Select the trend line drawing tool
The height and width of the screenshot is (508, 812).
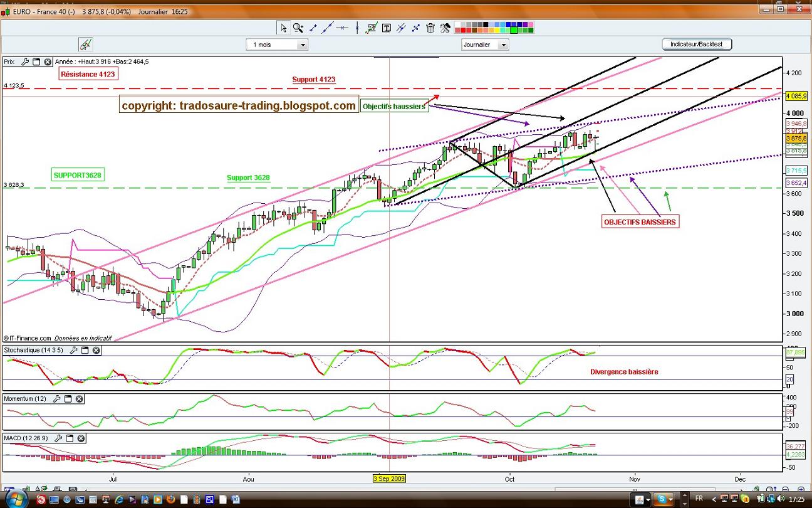pos(328,28)
